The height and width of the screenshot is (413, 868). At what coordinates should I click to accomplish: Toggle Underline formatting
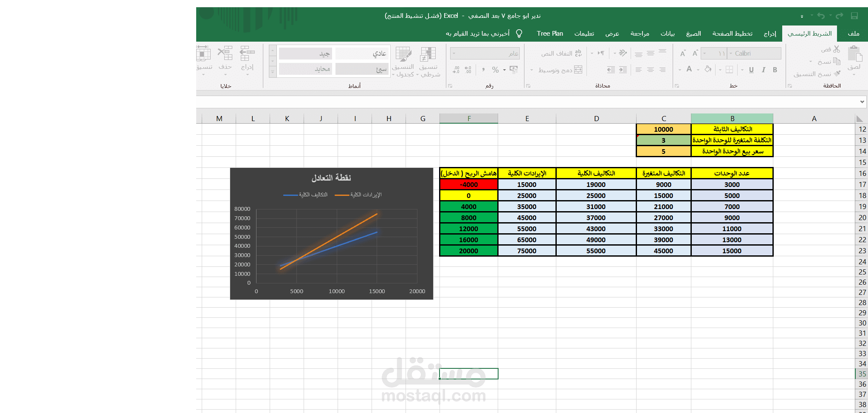(751, 70)
